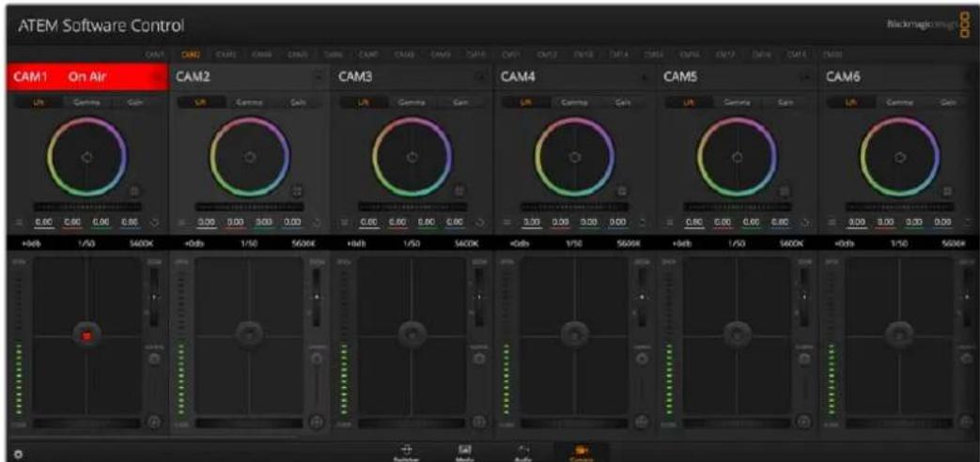Click the CAM3 reset-all circular arrow beside values

[480, 221]
